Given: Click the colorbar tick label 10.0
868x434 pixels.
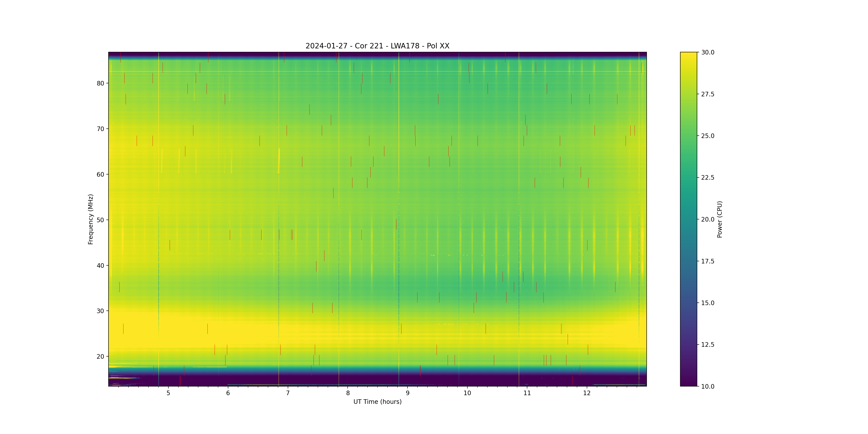Looking at the screenshot, I should pos(708,386).
